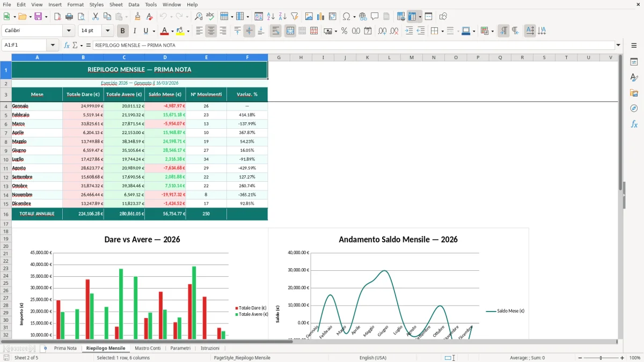Open Font Color dropdown arrow
Screen dimensions: 644x362
coord(172,31)
